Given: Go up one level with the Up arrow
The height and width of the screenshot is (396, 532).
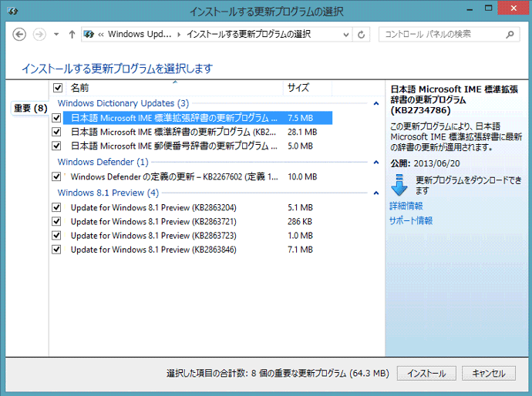Looking at the screenshot, I should (72, 34).
